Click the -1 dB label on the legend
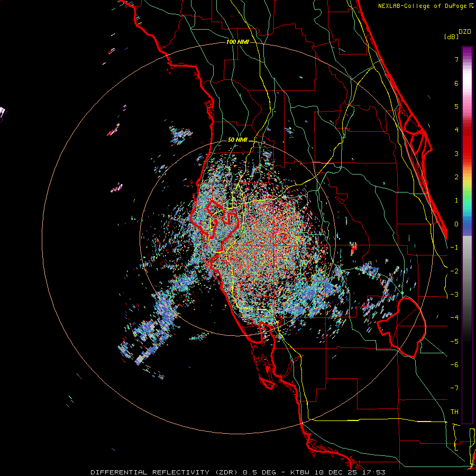The width and height of the screenshot is (476, 476). click(x=454, y=248)
